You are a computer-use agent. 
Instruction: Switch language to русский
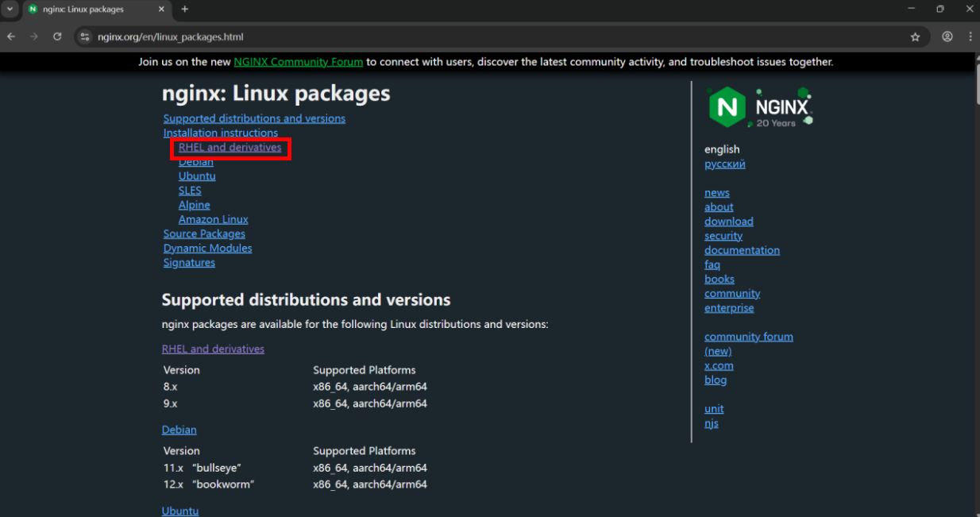(x=725, y=164)
